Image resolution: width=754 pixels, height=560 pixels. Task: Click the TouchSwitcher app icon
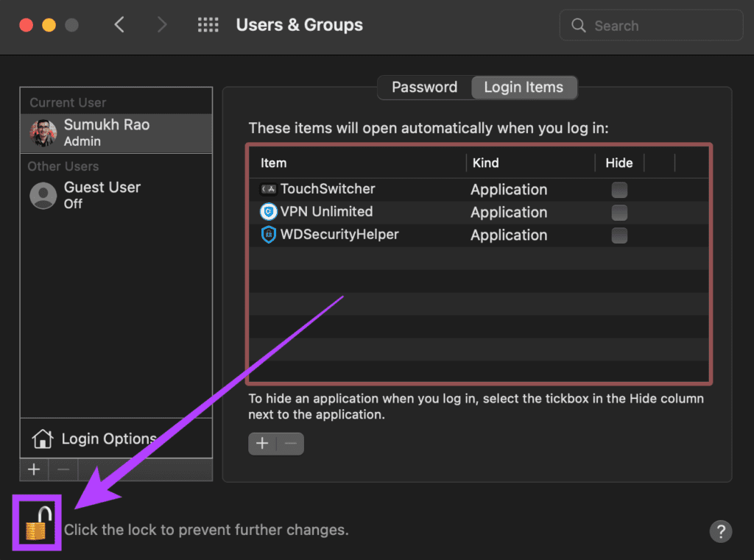[269, 189]
